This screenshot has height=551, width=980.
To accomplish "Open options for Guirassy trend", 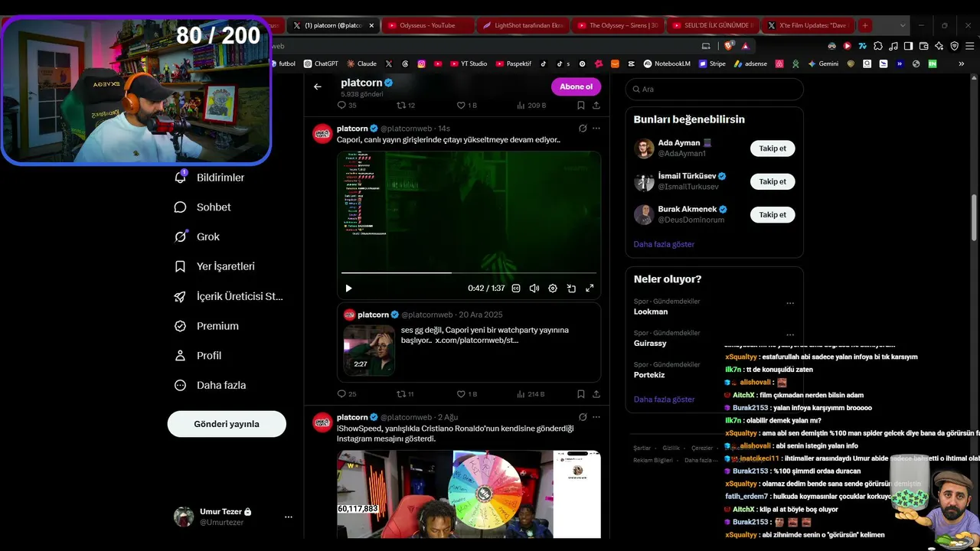I will 790,334.
